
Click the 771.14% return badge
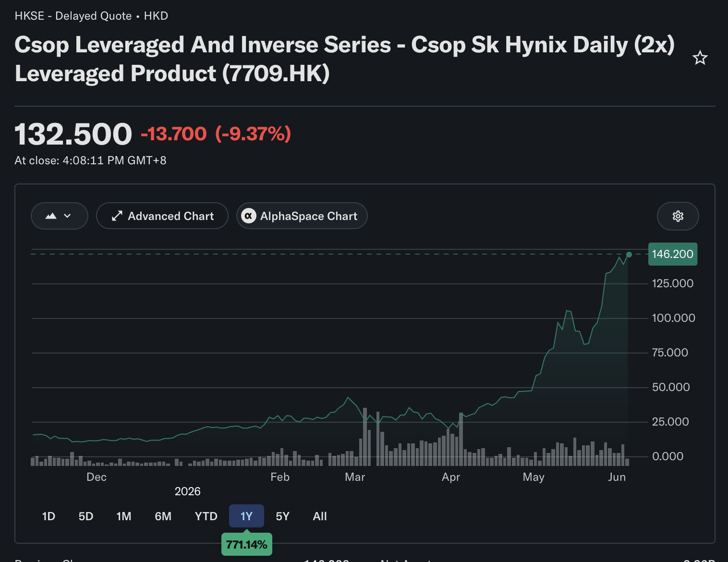click(x=246, y=544)
